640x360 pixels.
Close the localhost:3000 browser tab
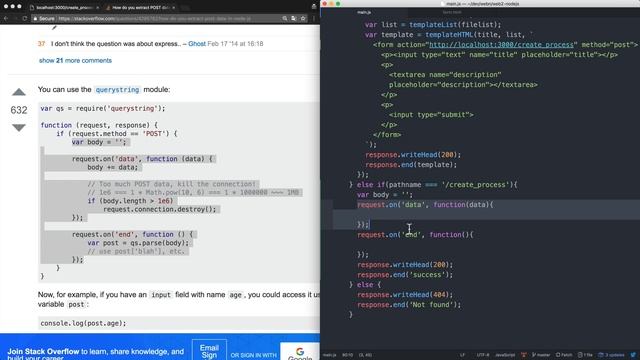98,7
